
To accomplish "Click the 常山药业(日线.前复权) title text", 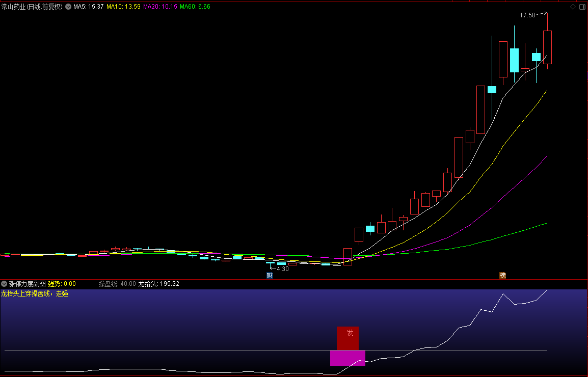I will click(x=32, y=7).
